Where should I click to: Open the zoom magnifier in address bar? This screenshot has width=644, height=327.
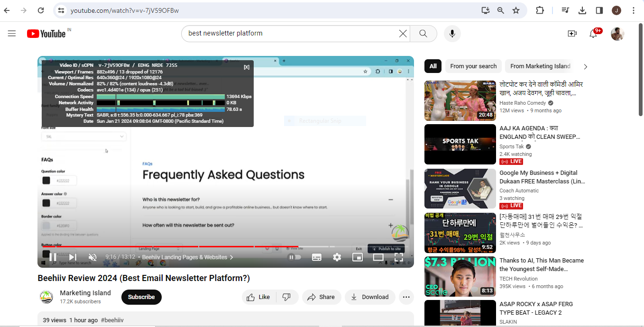(x=501, y=10)
